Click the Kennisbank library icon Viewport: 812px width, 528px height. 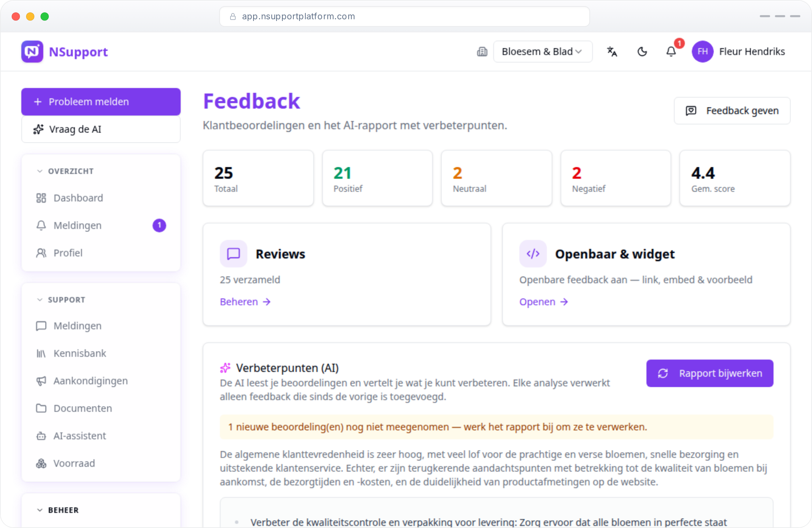(41, 353)
